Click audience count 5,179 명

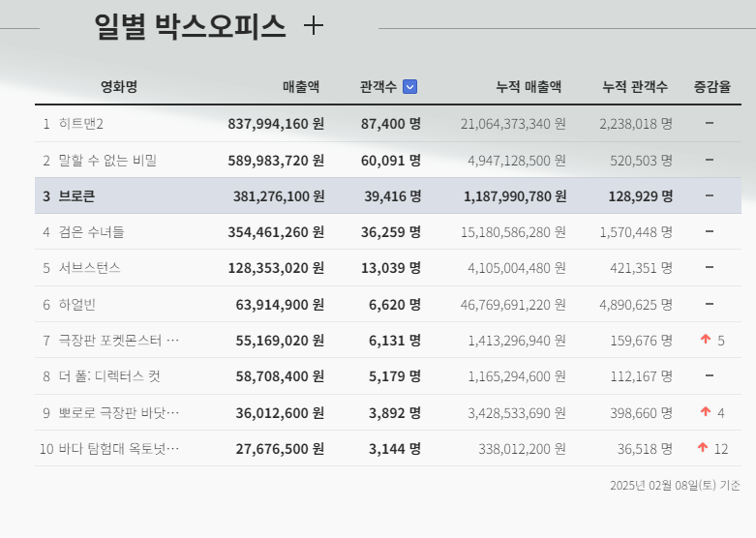pos(395,376)
